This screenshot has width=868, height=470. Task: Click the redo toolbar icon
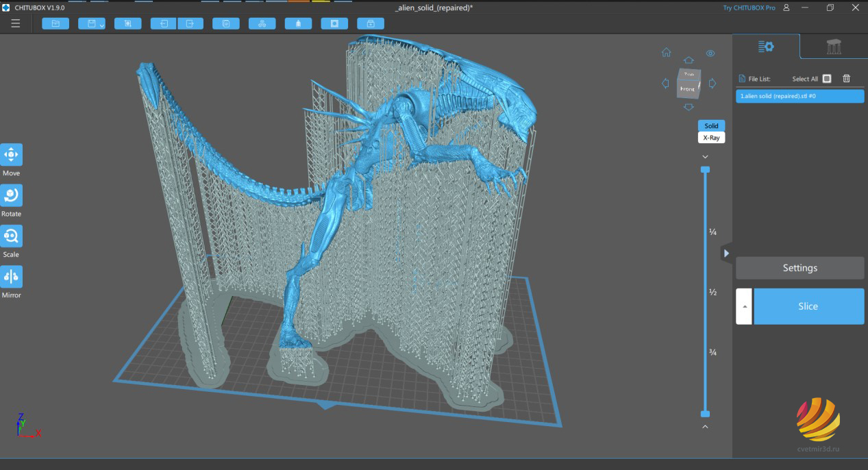(190, 23)
